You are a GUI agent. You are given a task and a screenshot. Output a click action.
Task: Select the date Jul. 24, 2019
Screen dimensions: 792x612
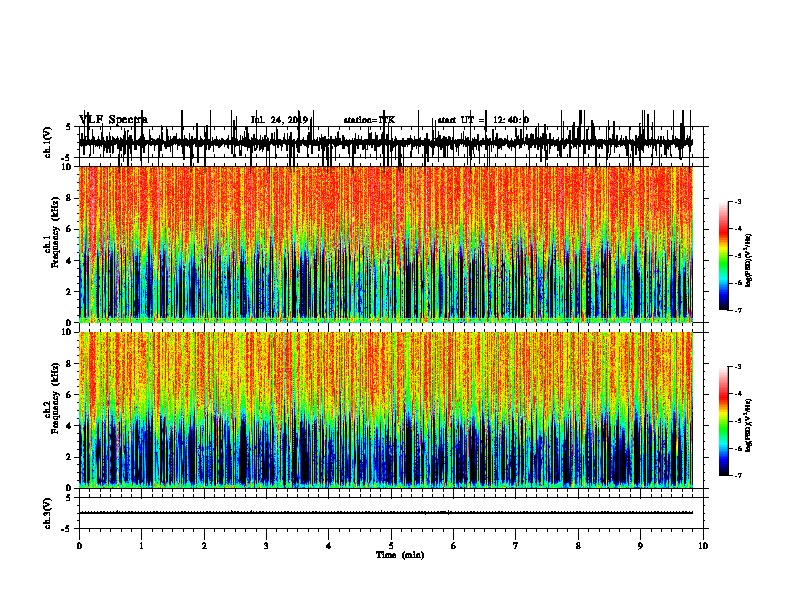click(279, 120)
